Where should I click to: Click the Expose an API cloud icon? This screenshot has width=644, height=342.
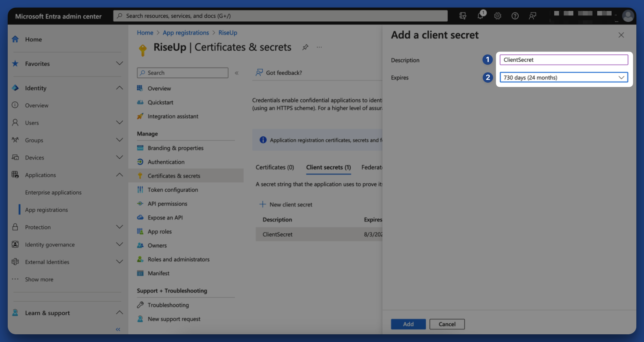[140, 217]
